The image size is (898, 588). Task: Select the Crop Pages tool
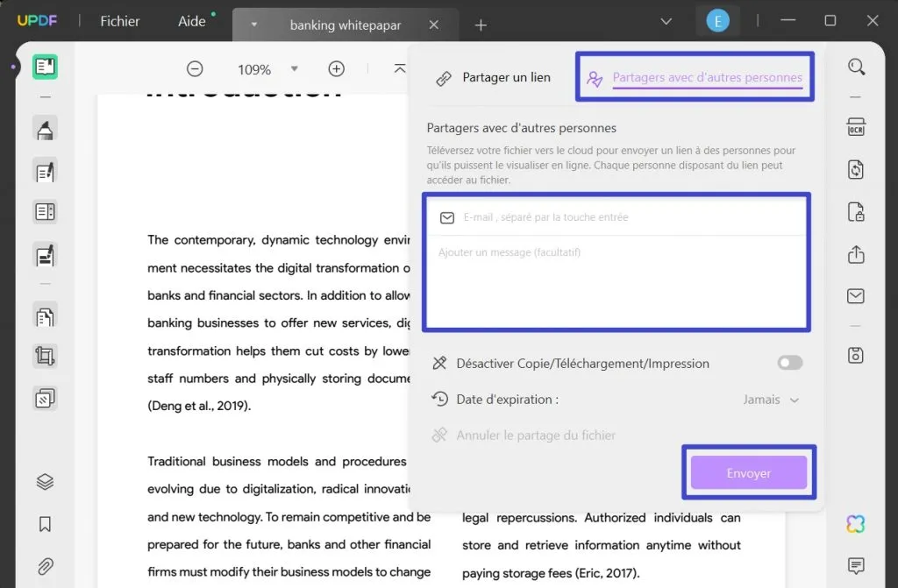coord(45,356)
